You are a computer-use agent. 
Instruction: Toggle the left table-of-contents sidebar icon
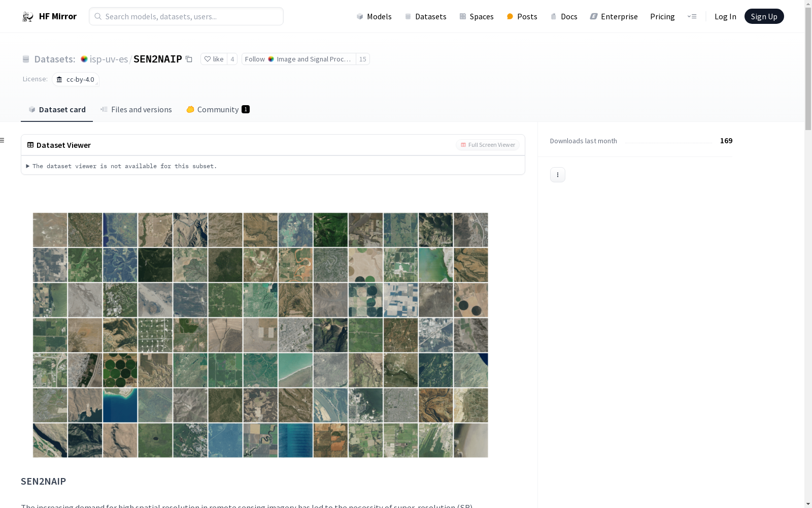pos(3,140)
